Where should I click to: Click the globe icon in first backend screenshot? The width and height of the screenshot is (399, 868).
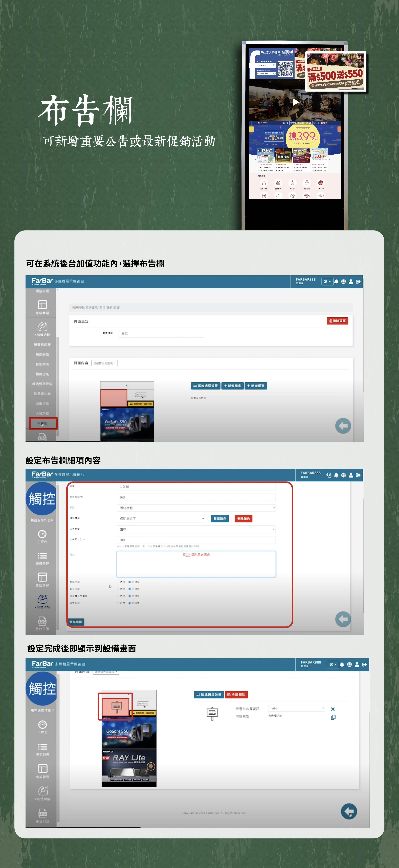click(x=343, y=282)
